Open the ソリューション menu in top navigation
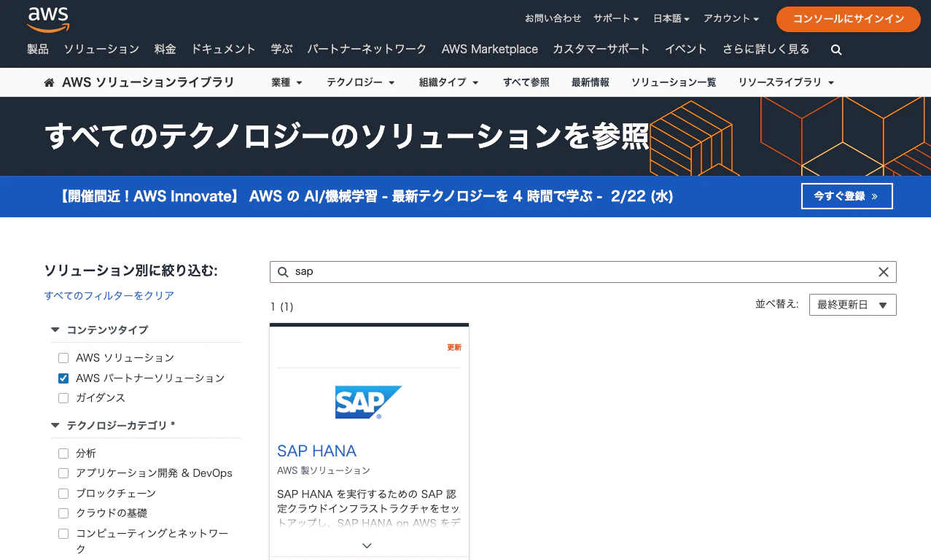The image size is (931, 560). (x=101, y=50)
